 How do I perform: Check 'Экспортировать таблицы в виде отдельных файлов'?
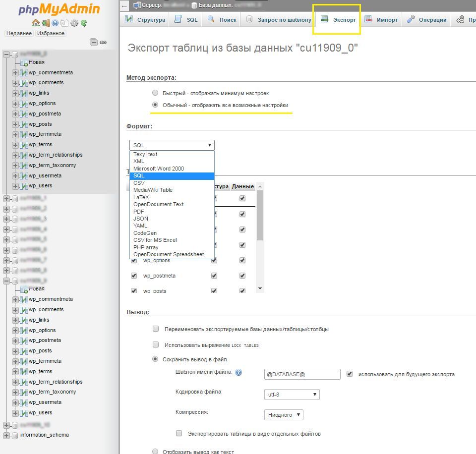click(x=178, y=433)
